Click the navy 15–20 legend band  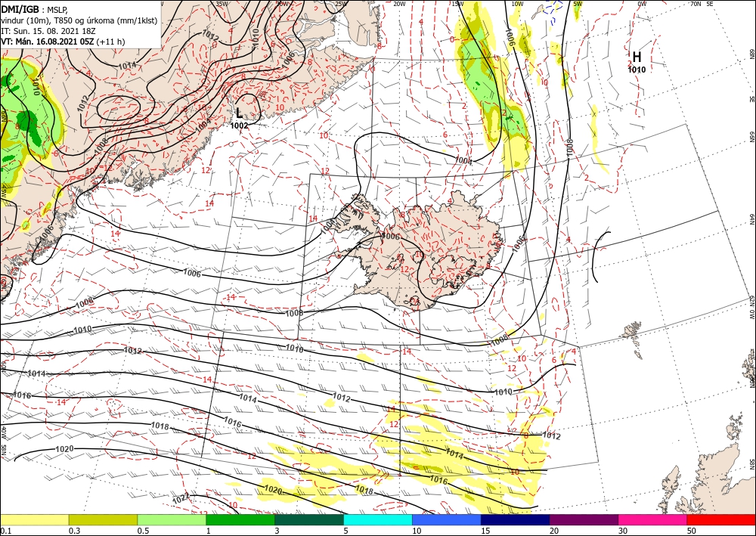(516, 519)
